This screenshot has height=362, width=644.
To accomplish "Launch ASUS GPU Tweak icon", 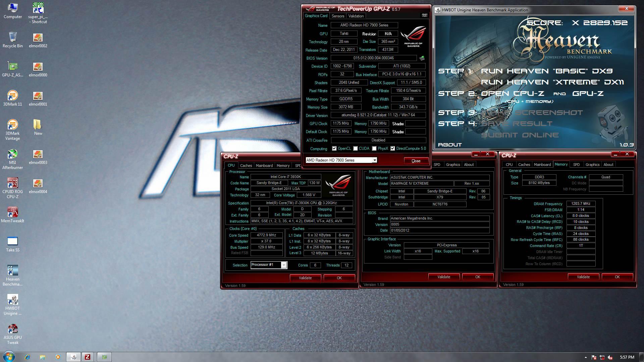I will [x=12, y=334].
